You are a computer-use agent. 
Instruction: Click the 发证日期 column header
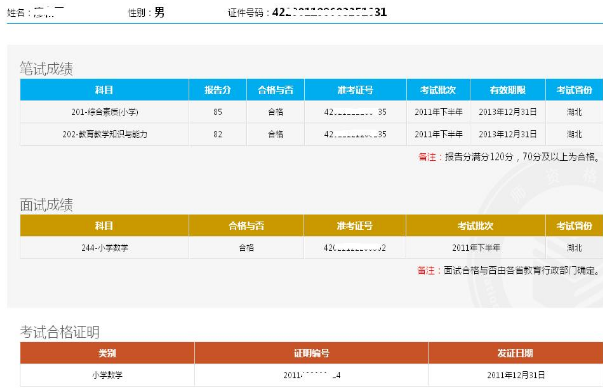(x=515, y=353)
